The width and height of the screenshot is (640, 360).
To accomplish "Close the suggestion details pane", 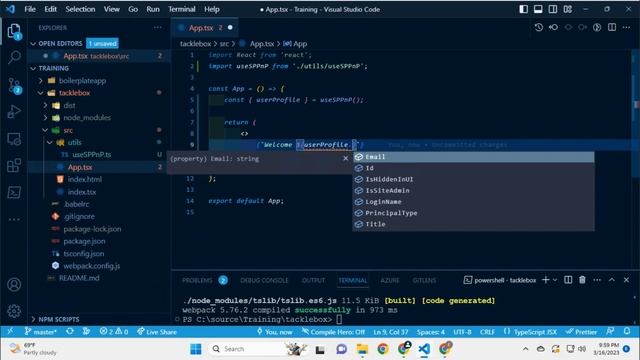I will 346,158.
